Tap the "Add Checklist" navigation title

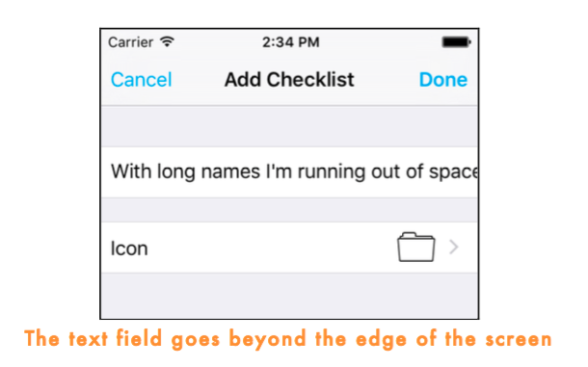point(289,80)
